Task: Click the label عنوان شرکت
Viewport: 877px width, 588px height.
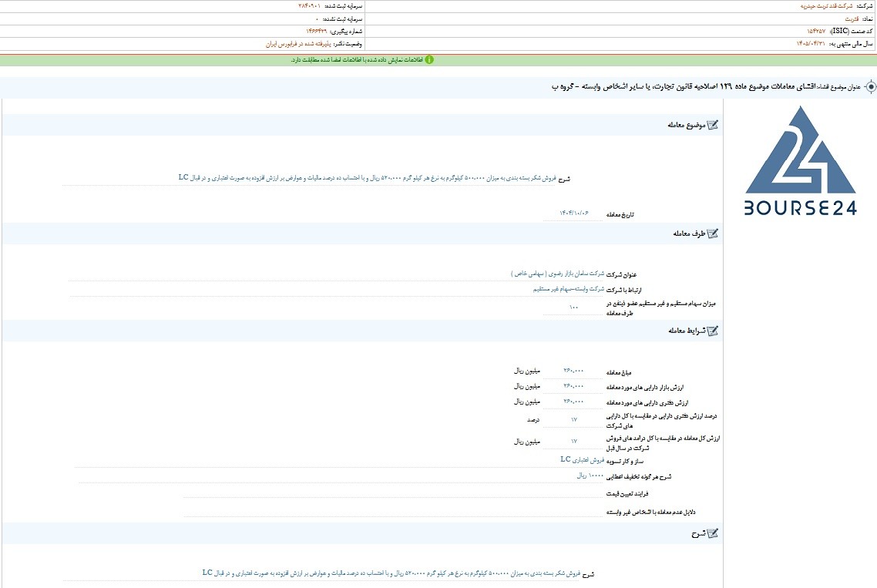Action: click(x=621, y=274)
